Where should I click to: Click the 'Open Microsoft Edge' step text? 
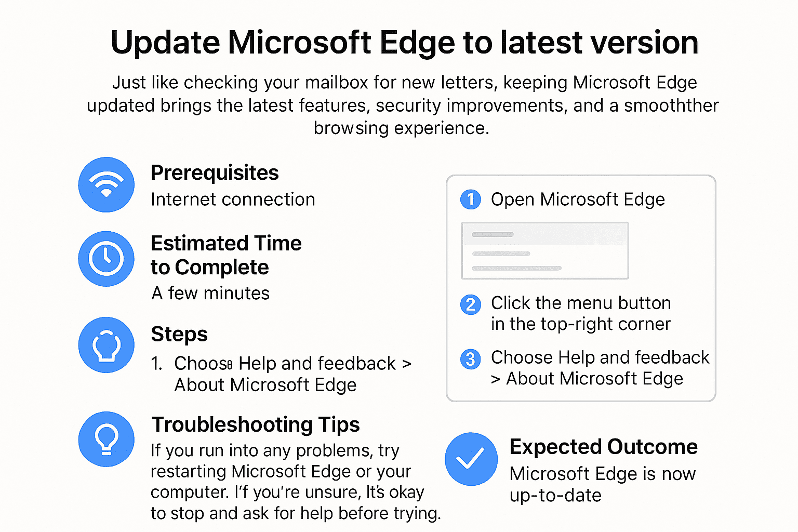tap(578, 199)
